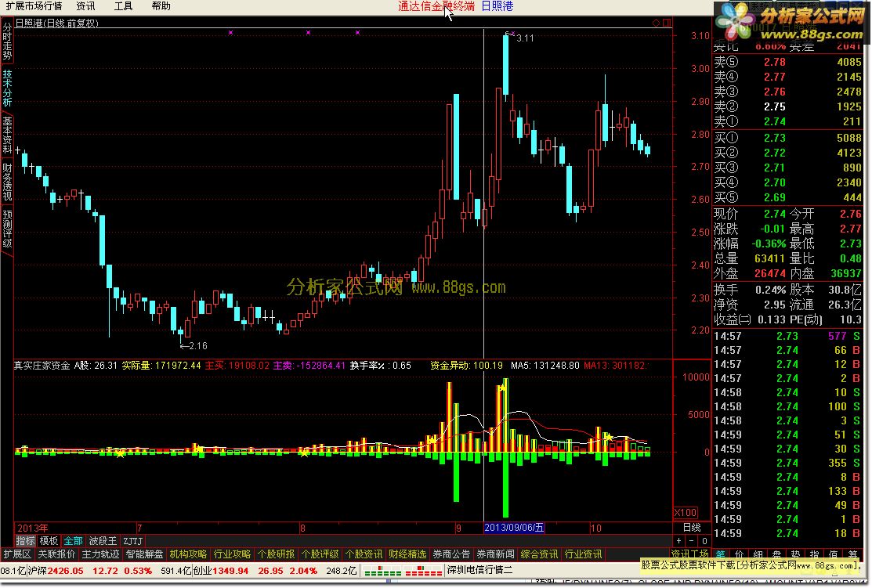Screen dimensions: 872x588
Task: Click the 买① 2.73 bid row
Action: [787, 138]
